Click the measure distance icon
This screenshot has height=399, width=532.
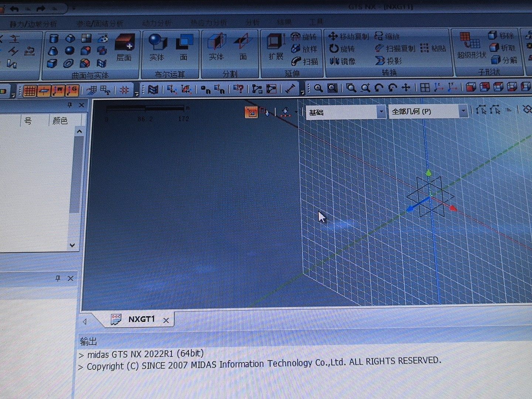coord(291,89)
